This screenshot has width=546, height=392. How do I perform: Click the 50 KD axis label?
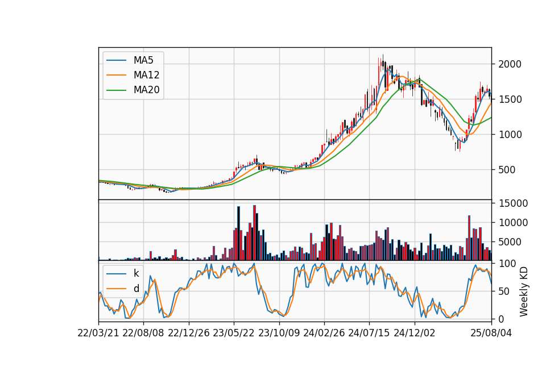pyautogui.click(x=504, y=291)
